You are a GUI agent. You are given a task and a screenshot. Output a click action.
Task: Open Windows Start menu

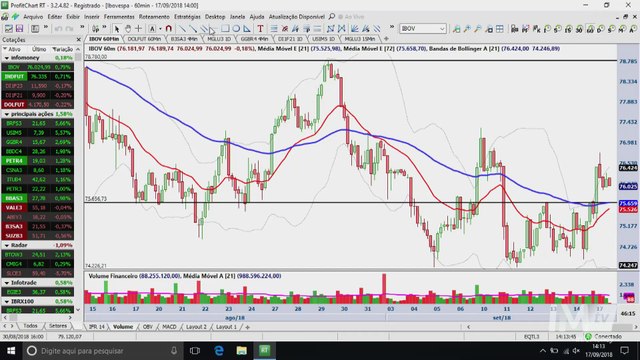point(11,351)
